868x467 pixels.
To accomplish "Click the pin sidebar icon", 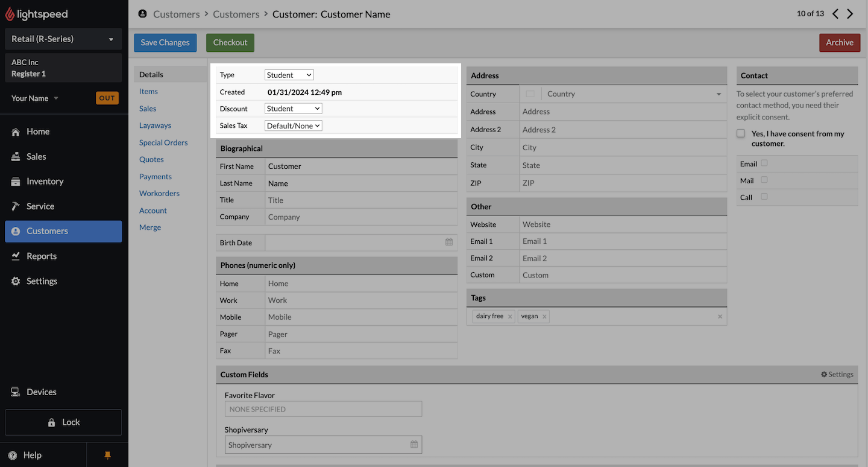I will (108, 455).
